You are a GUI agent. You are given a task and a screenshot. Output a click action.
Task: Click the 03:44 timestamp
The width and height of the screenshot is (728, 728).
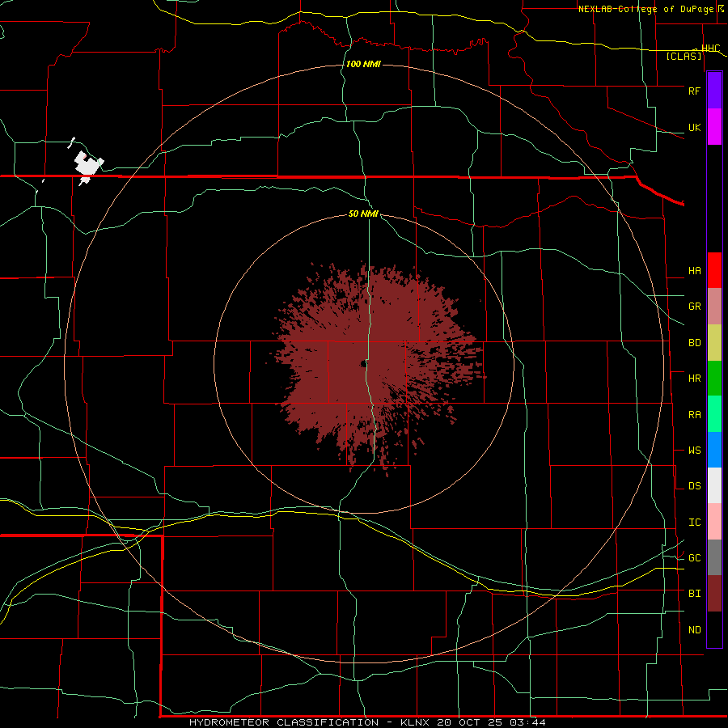point(527,722)
